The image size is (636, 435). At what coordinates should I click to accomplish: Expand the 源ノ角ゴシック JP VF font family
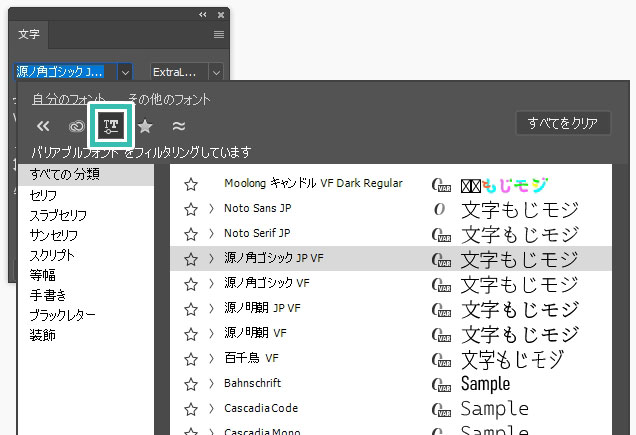(x=211, y=258)
